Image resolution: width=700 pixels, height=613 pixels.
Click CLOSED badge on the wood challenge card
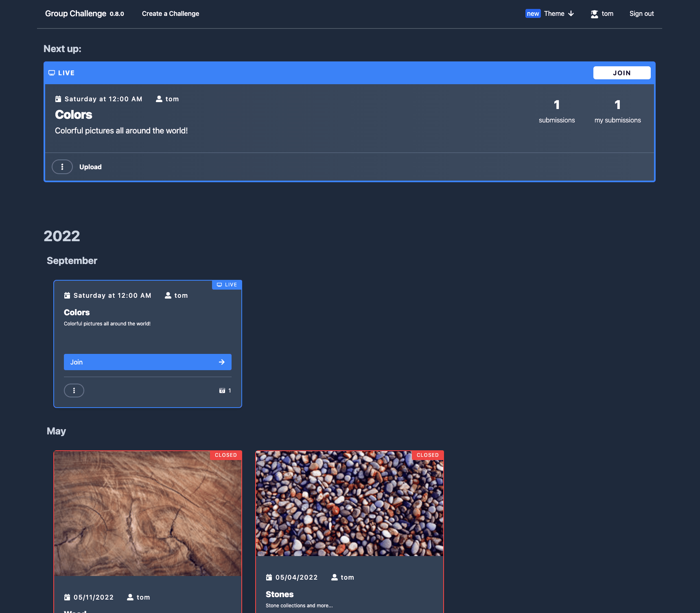(x=226, y=455)
